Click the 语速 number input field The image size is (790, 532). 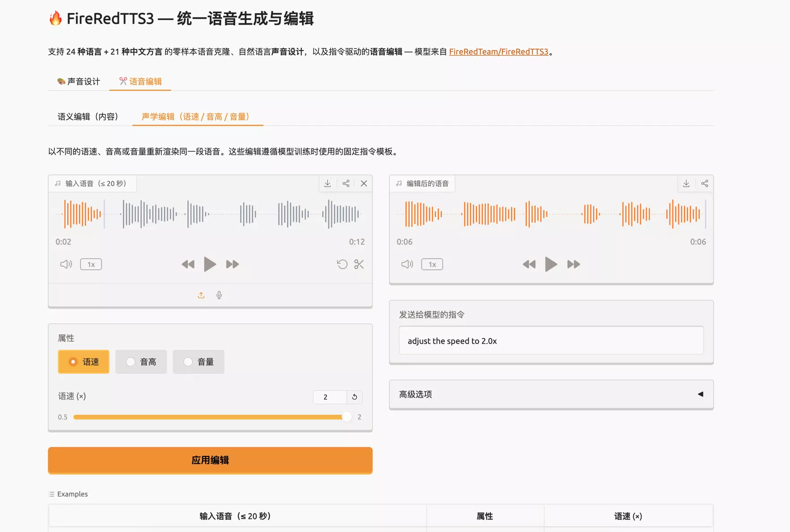coord(330,397)
